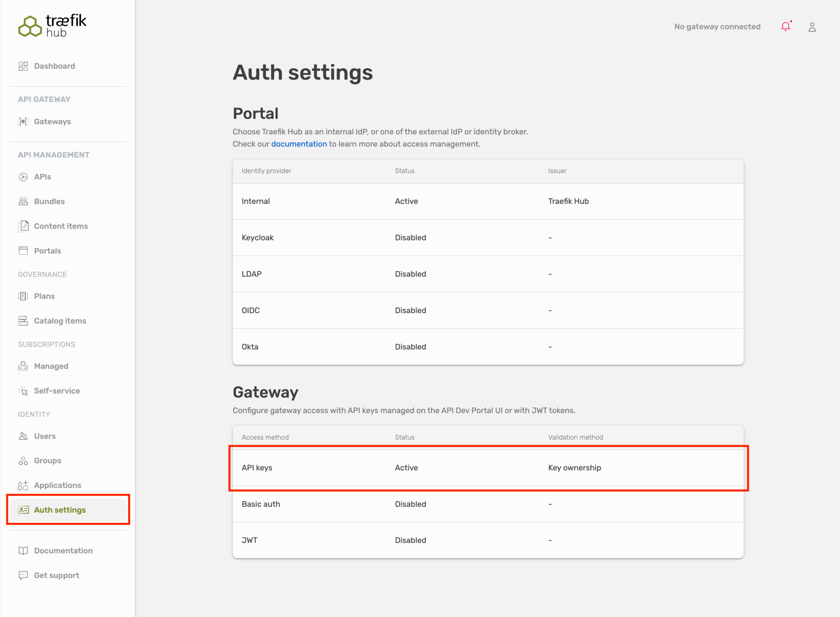Image resolution: width=840 pixels, height=617 pixels.
Task: Click the Plans icon in sidebar
Action: click(x=23, y=296)
